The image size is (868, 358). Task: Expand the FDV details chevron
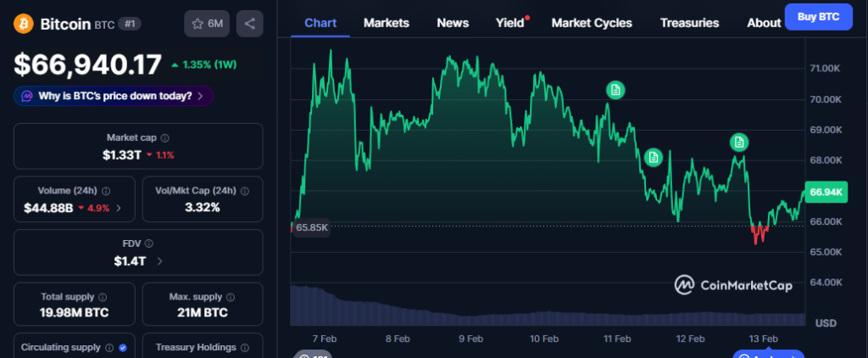[159, 261]
